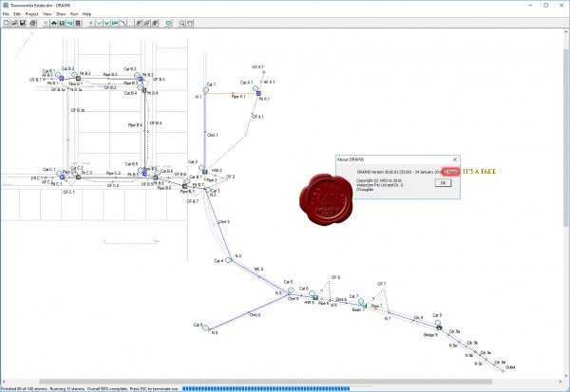Save the project using the floppy disk icon

coord(23,23)
